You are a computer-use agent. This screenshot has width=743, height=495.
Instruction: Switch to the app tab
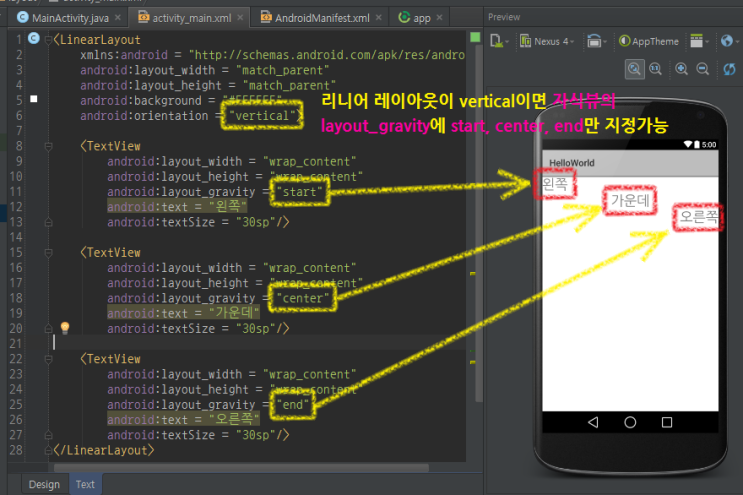pos(421,18)
